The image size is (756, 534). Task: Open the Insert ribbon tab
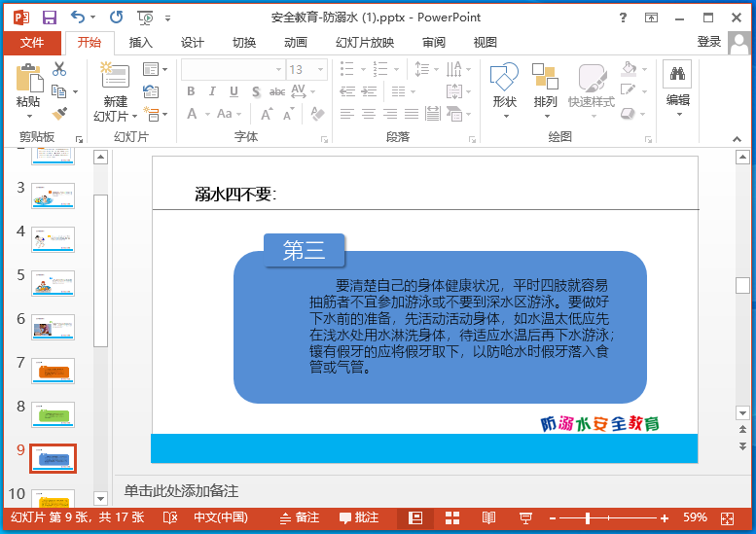click(x=141, y=42)
